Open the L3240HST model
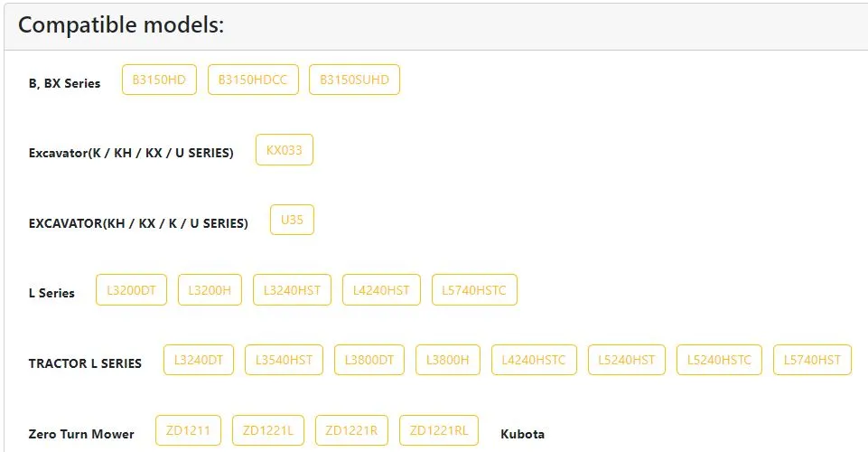This screenshot has height=452, width=868. click(x=292, y=290)
